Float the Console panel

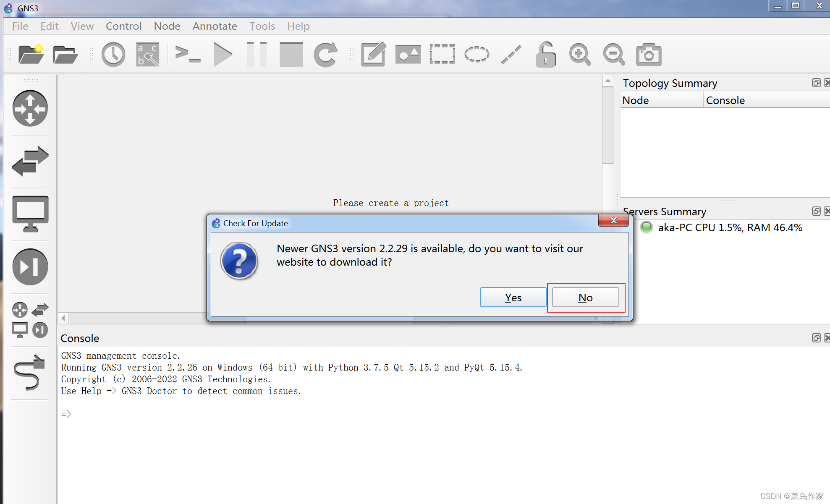[816, 338]
